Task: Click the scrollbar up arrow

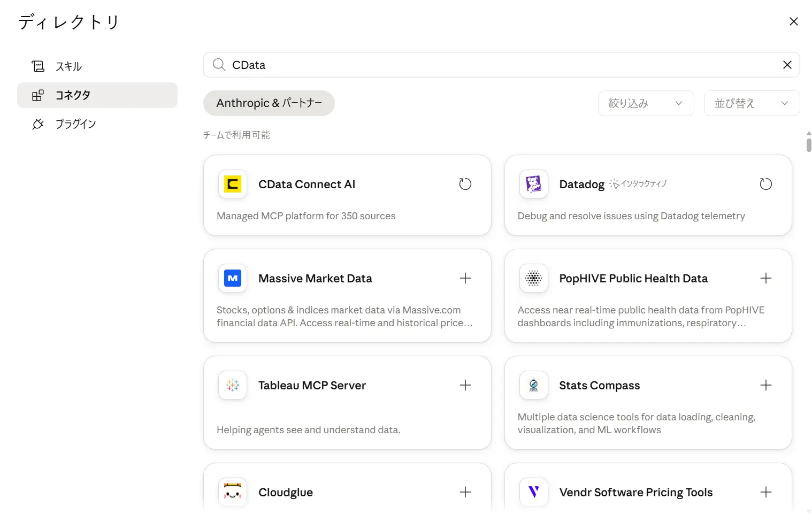Action: click(x=809, y=133)
